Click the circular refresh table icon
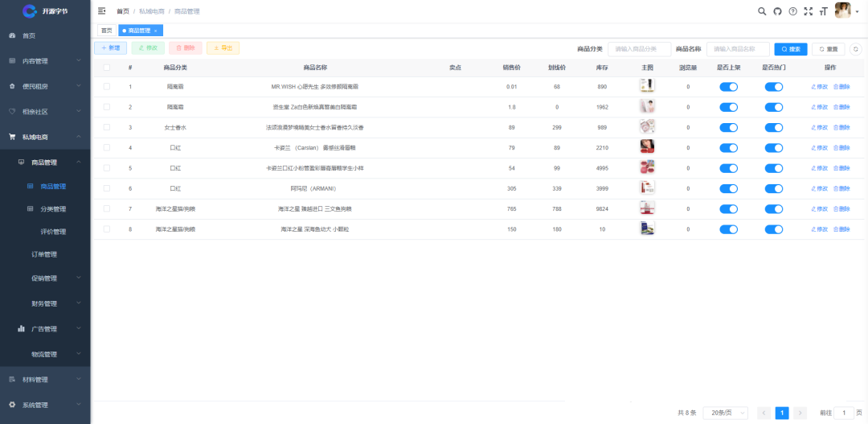 tap(856, 49)
